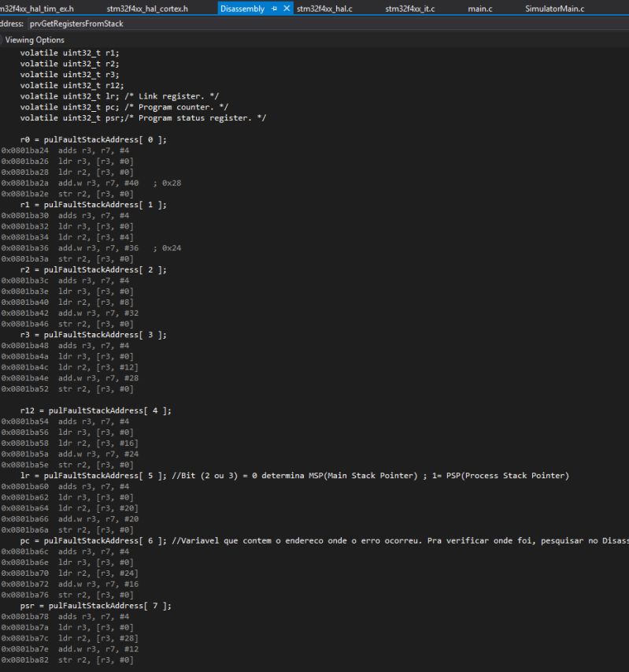The height and width of the screenshot is (672, 629).
Task: Click source line 'r3 = pulFaultStackAddress[ 3 ];'
Action: coord(94,335)
